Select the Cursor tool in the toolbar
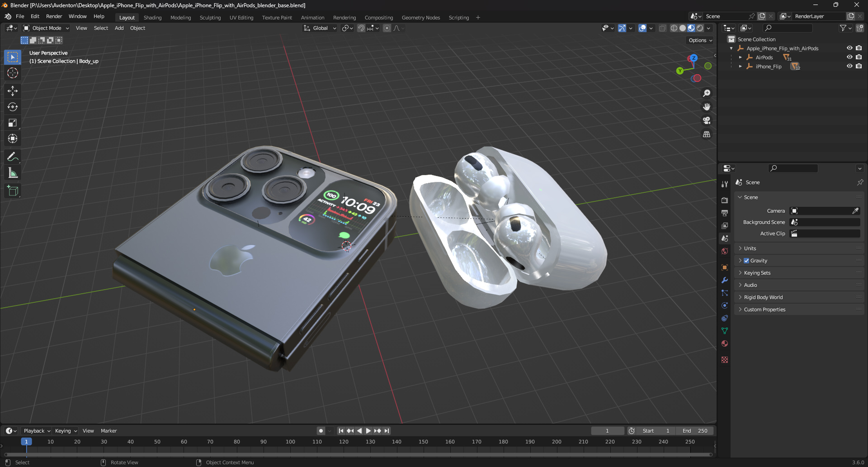 point(13,73)
